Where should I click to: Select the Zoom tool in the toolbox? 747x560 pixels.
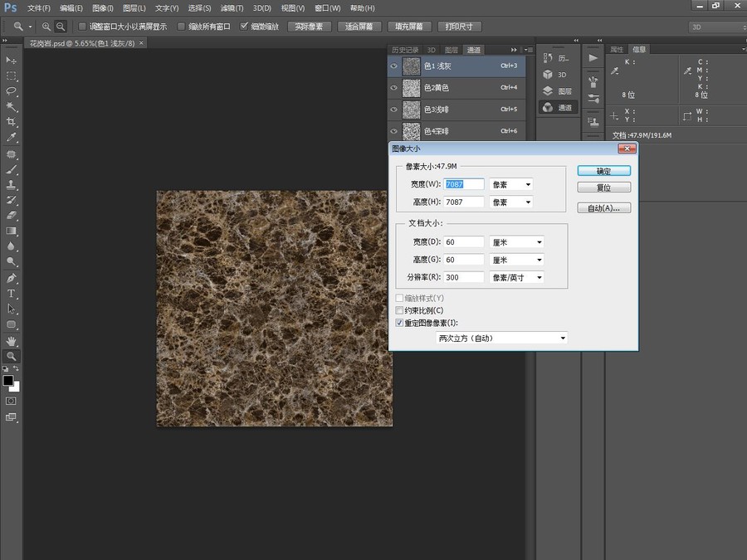coord(11,356)
